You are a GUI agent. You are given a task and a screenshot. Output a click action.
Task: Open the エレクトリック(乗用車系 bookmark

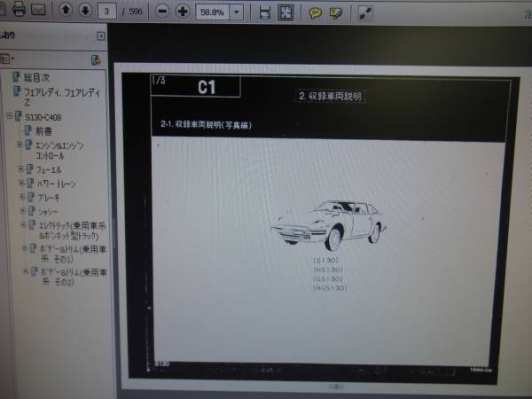tap(73, 231)
